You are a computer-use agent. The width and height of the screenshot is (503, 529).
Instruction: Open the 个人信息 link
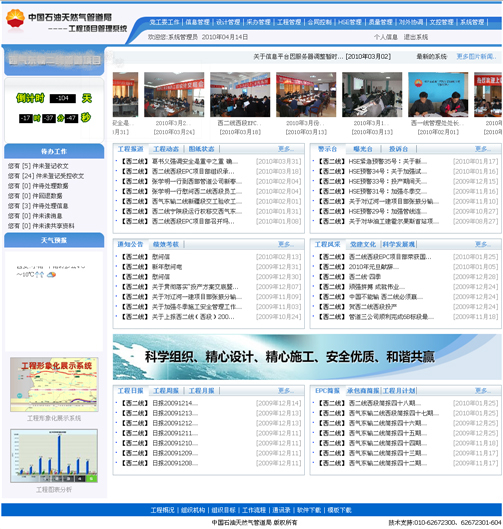click(386, 37)
